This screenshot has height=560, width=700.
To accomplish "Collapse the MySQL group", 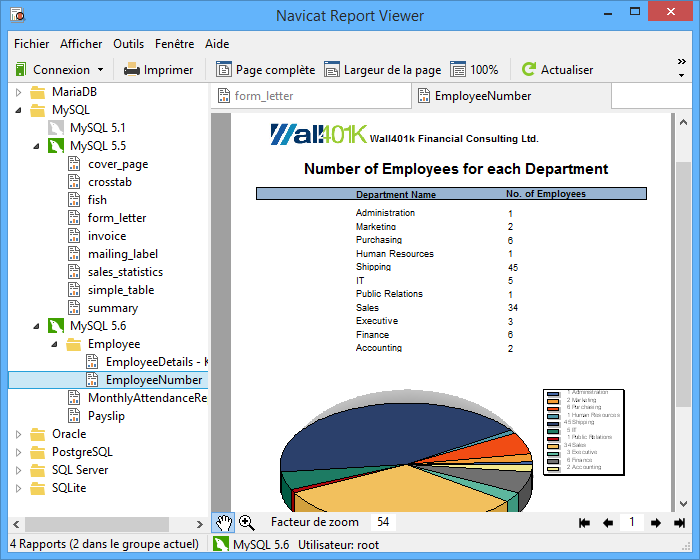I will [18, 110].
